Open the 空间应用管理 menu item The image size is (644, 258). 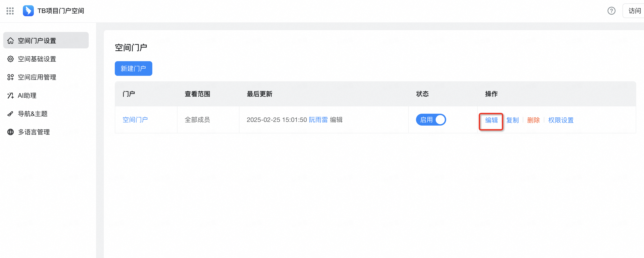[x=46, y=77]
